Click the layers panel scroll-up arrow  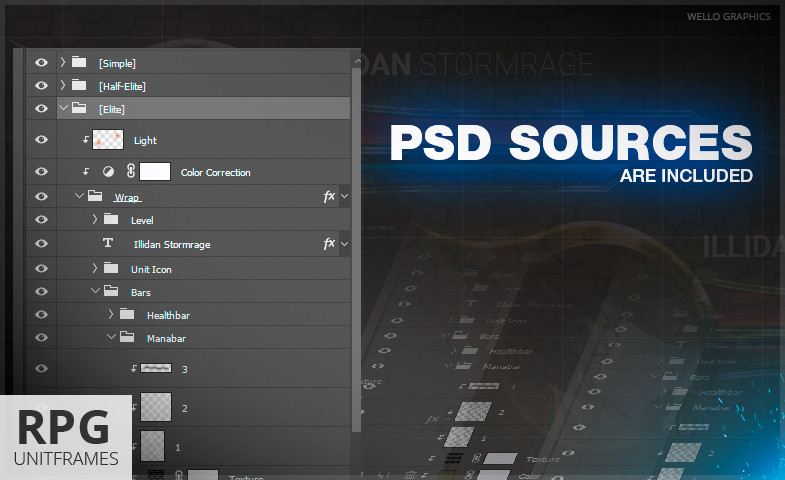pos(357,61)
